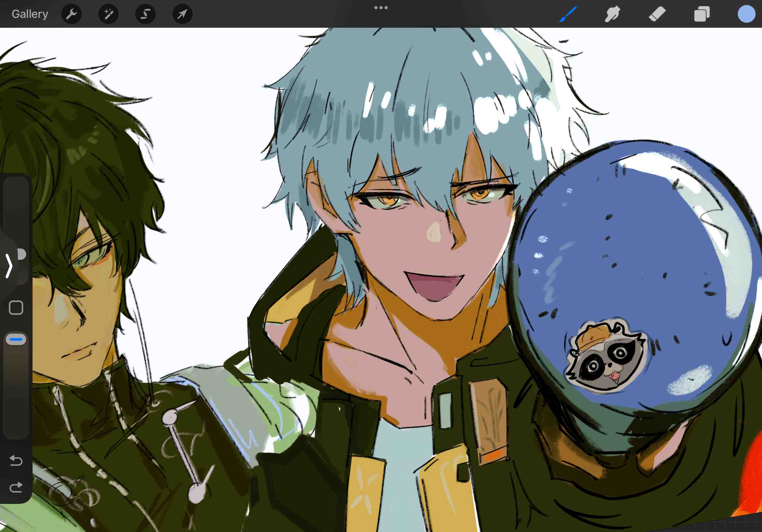Screen dimensions: 762x532
Task: Return to the Gallery
Action: pyautogui.click(x=30, y=14)
